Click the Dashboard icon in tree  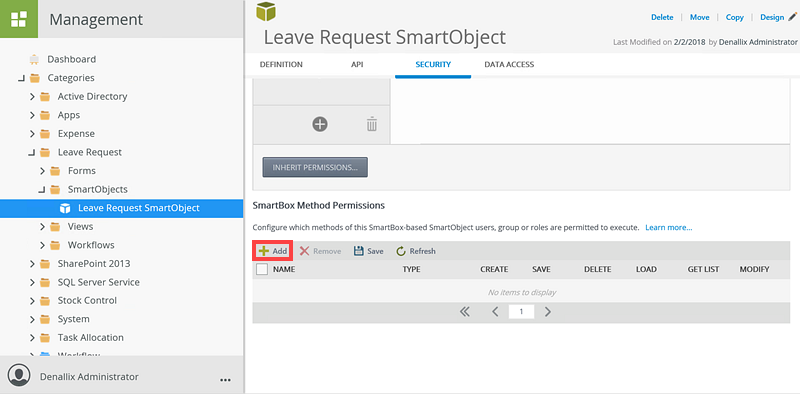[x=35, y=59]
